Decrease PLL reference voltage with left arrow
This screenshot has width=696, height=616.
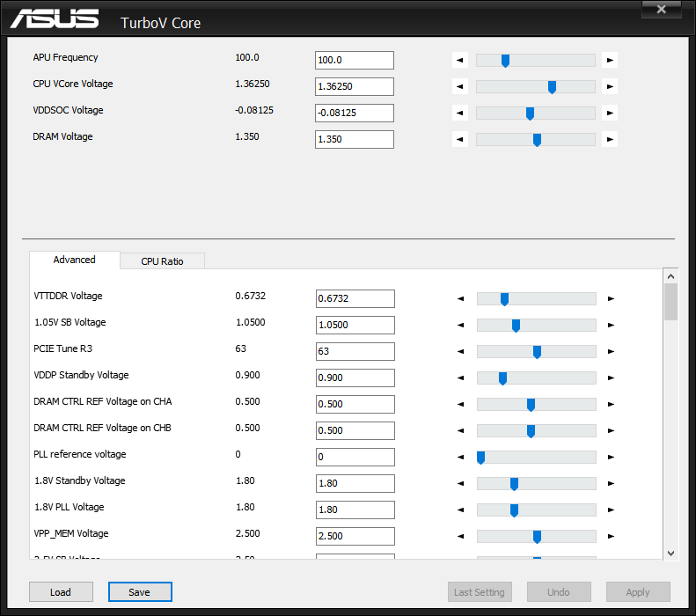coord(461,457)
